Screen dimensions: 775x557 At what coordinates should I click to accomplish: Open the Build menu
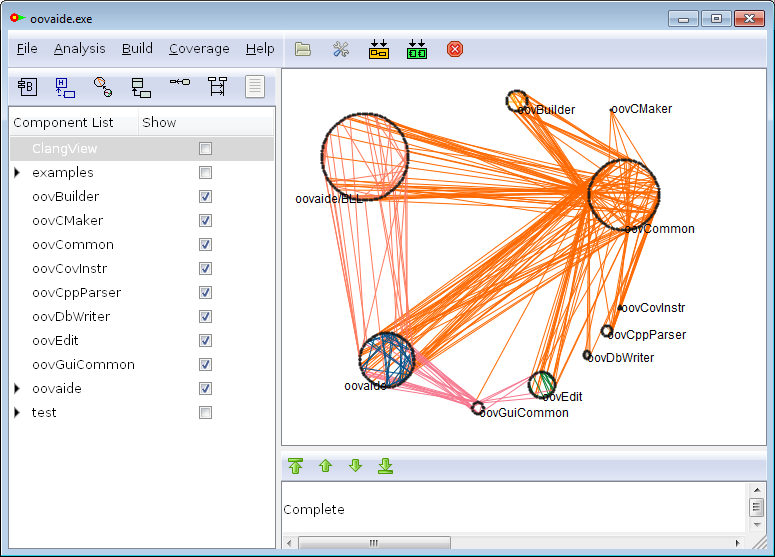tap(137, 48)
